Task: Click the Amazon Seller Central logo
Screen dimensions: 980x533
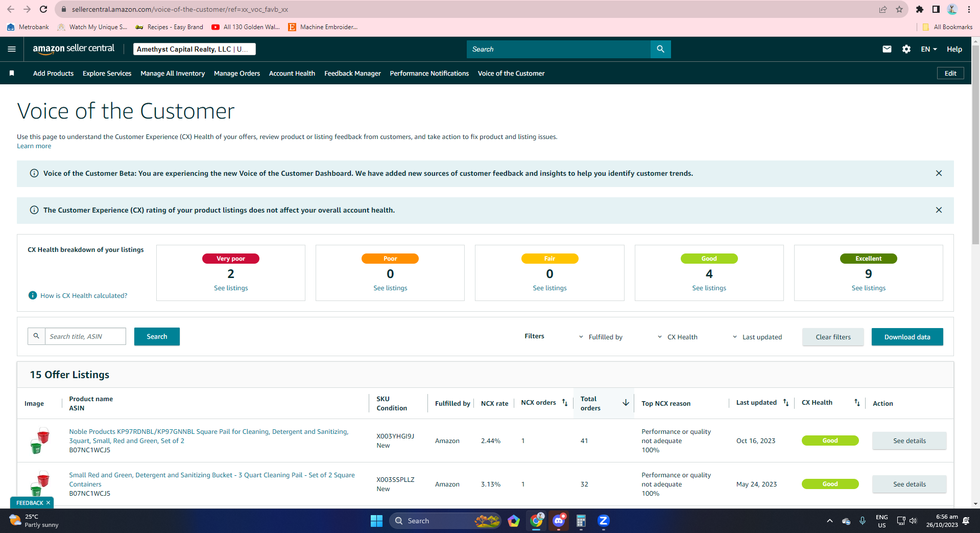Action: click(x=74, y=49)
